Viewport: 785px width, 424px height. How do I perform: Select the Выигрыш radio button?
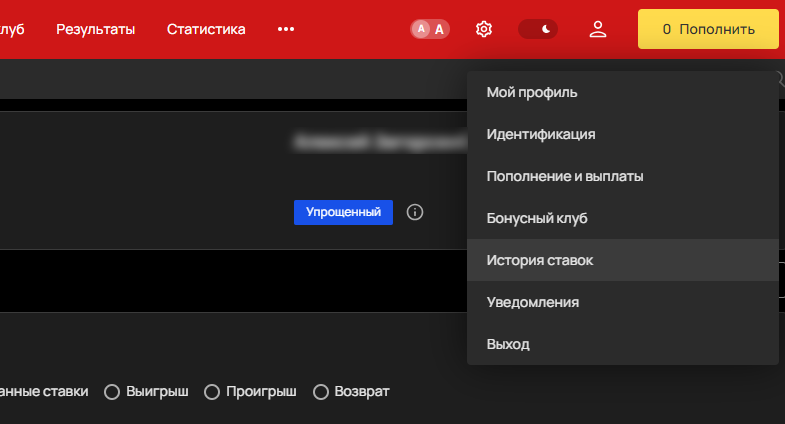coord(112,392)
